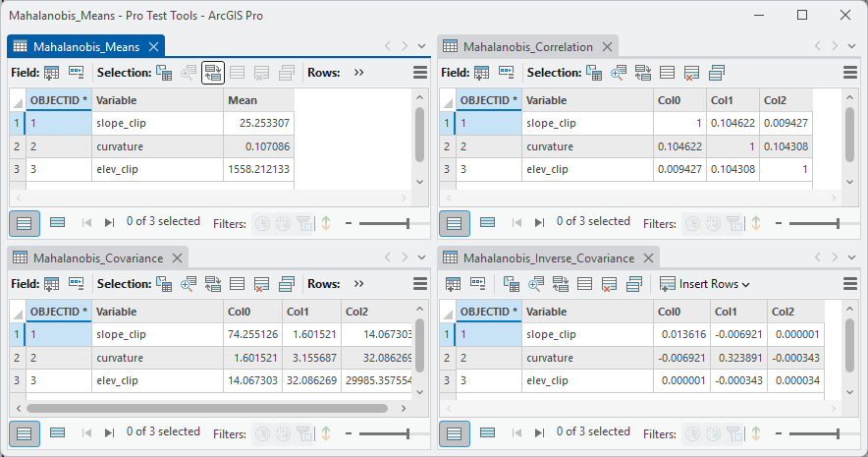Click Mean column header in Mahalanobis_Means
Image resolution: width=868 pixels, height=457 pixels.
pos(259,100)
